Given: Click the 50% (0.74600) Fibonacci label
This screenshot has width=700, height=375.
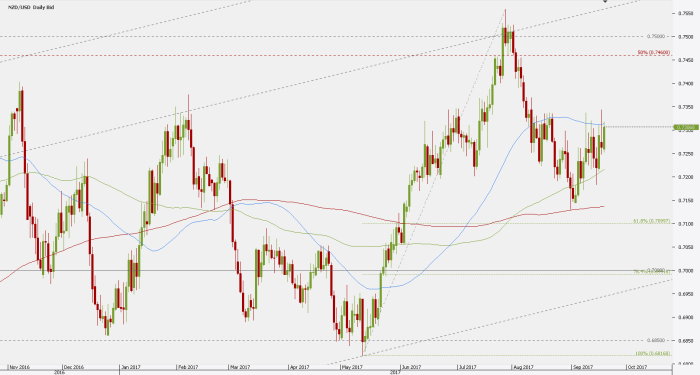Looking at the screenshot, I should [x=654, y=53].
